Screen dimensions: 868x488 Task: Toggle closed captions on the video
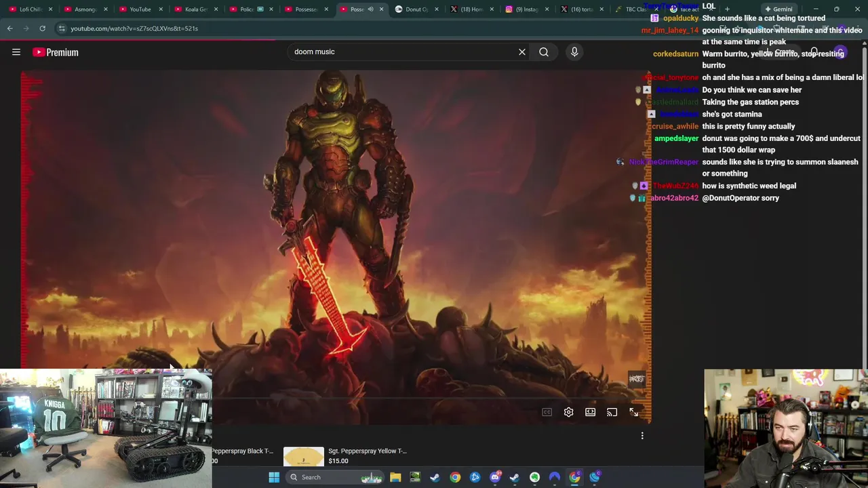pyautogui.click(x=547, y=412)
